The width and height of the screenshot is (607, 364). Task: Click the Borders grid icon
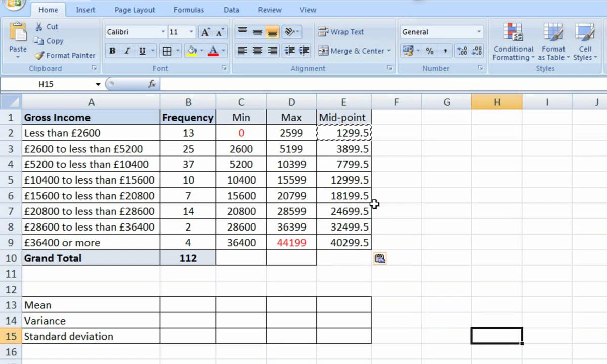[166, 51]
